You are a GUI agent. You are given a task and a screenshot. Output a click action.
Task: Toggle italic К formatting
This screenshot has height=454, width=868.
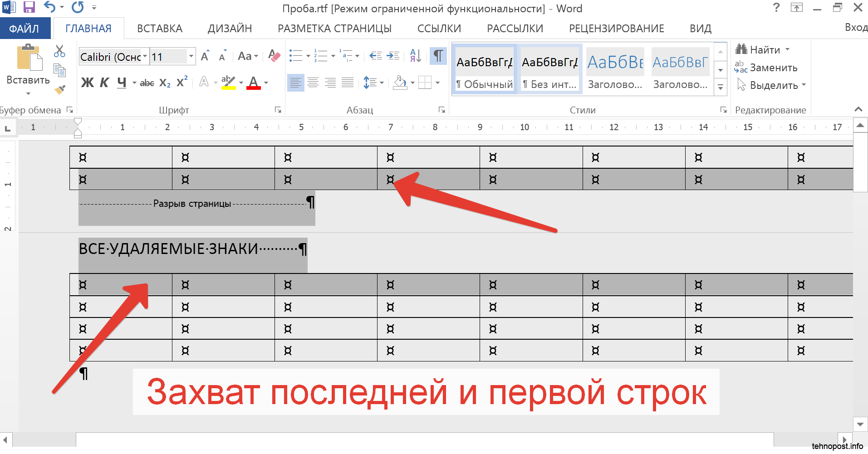pyautogui.click(x=104, y=83)
